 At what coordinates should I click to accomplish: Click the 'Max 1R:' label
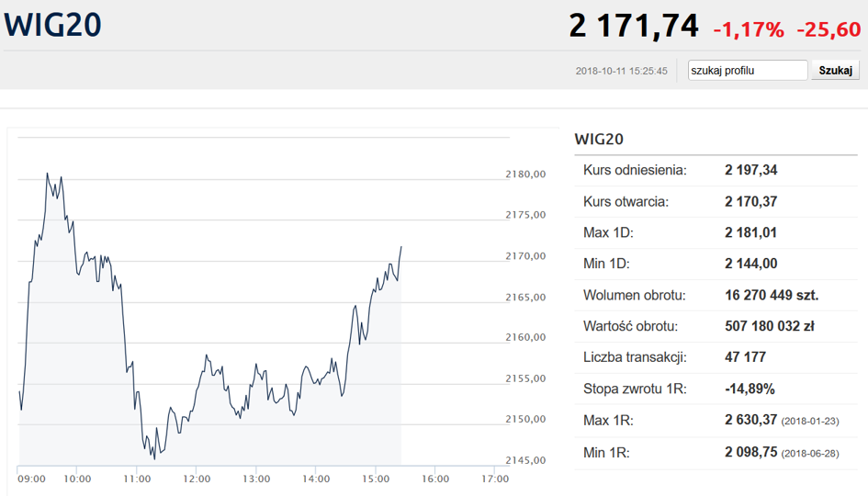[x=608, y=421]
